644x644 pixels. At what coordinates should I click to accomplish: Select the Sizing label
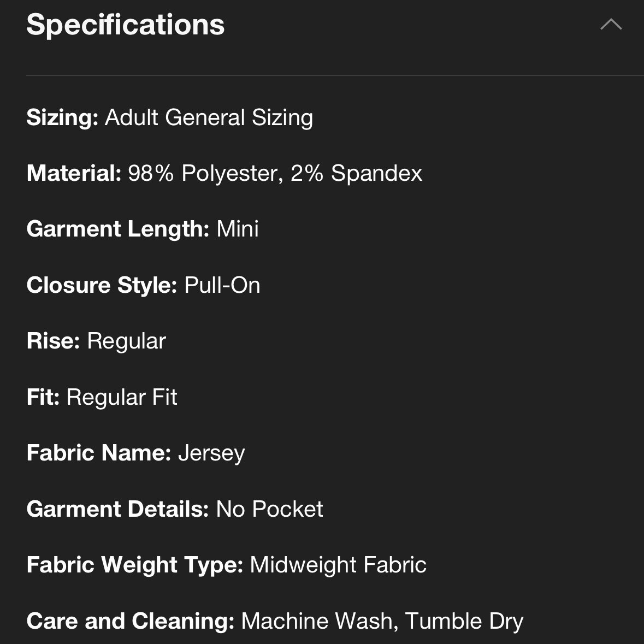tap(62, 117)
